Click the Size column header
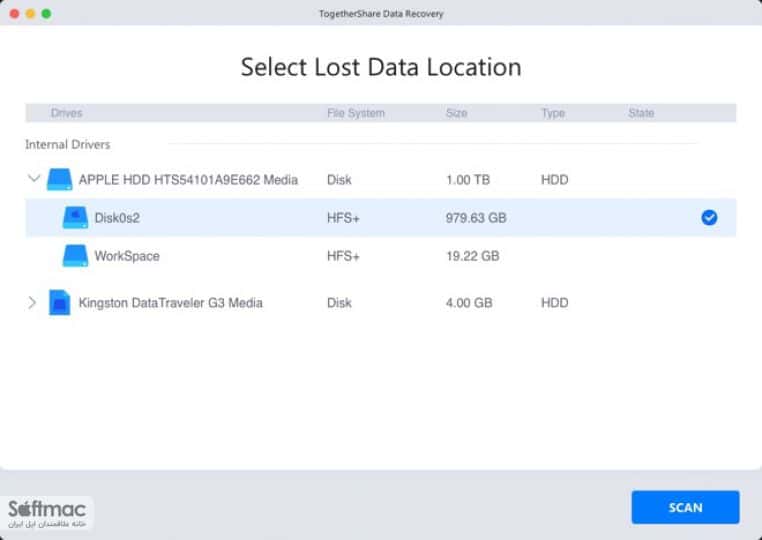 coord(456,113)
